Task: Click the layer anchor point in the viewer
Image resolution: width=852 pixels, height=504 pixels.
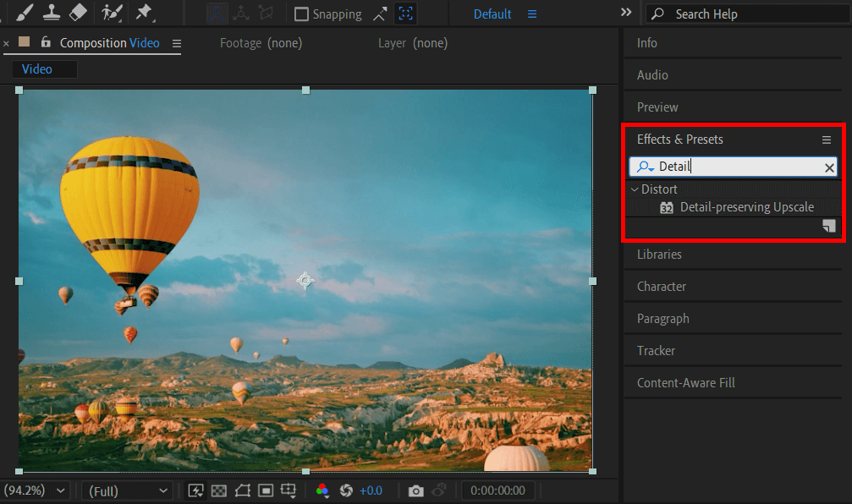Action: coord(305,280)
